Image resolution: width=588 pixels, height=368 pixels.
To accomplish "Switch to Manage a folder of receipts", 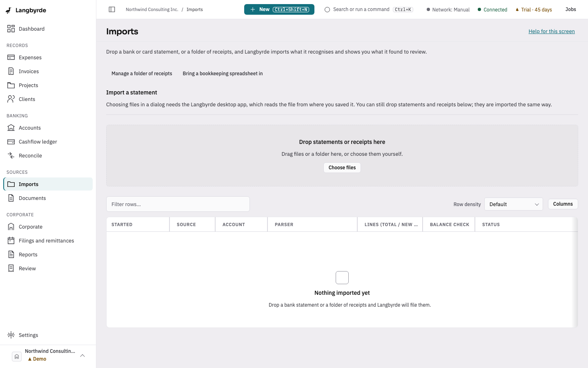I will coord(142,74).
